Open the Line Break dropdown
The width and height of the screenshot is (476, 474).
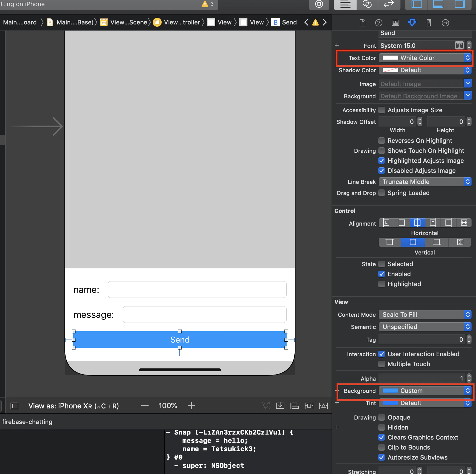[x=425, y=182]
